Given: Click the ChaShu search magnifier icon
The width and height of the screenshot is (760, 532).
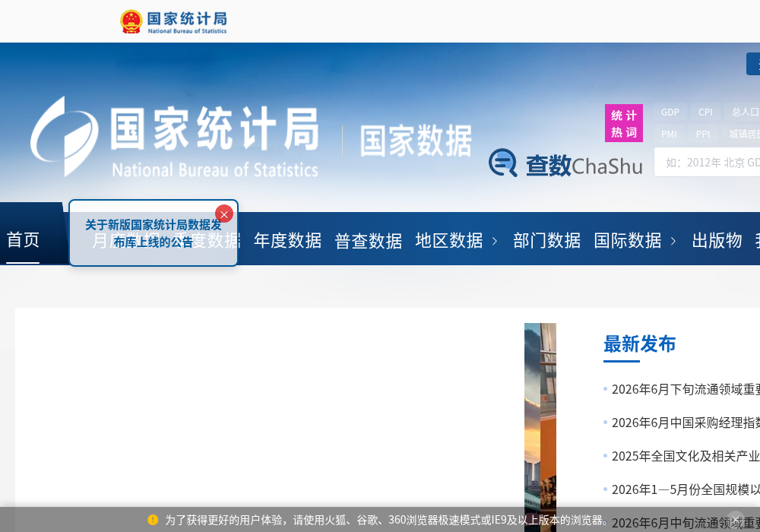Looking at the screenshot, I should coord(502,163).
